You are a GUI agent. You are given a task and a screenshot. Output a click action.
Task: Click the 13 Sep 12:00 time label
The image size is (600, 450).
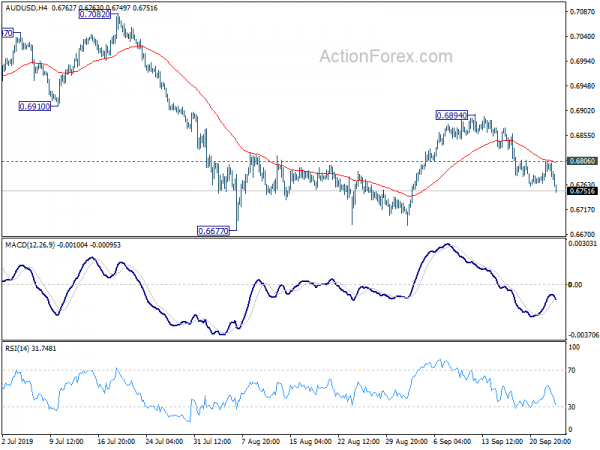coord(502,441)
